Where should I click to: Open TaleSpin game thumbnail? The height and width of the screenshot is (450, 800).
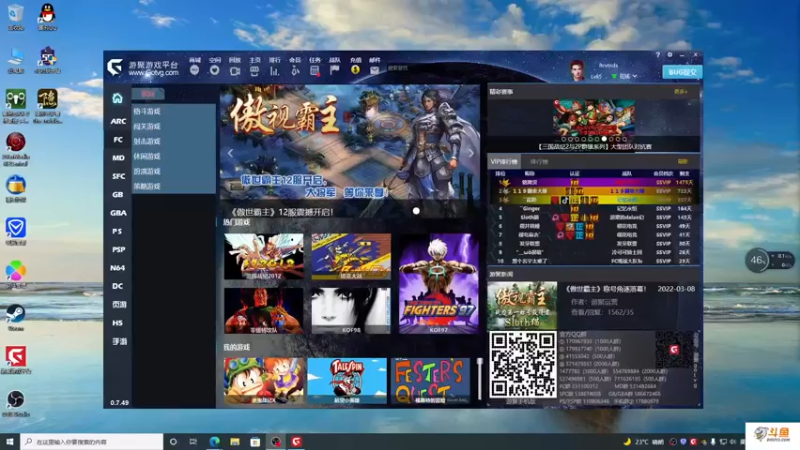point(347,381)
